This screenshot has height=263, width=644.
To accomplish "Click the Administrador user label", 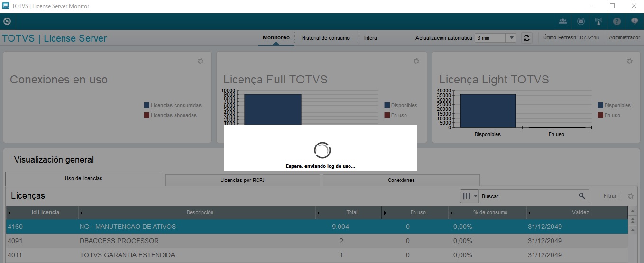I will tap(624, 38).
